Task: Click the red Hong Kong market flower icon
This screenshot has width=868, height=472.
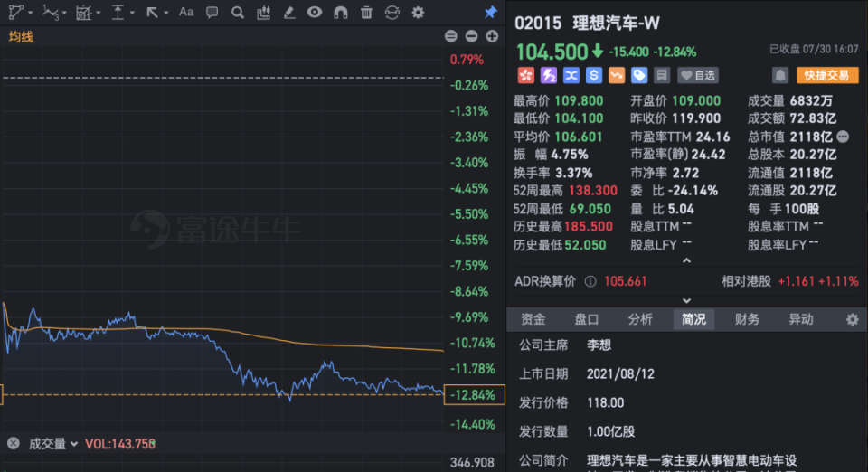Action: pos(526,75)
